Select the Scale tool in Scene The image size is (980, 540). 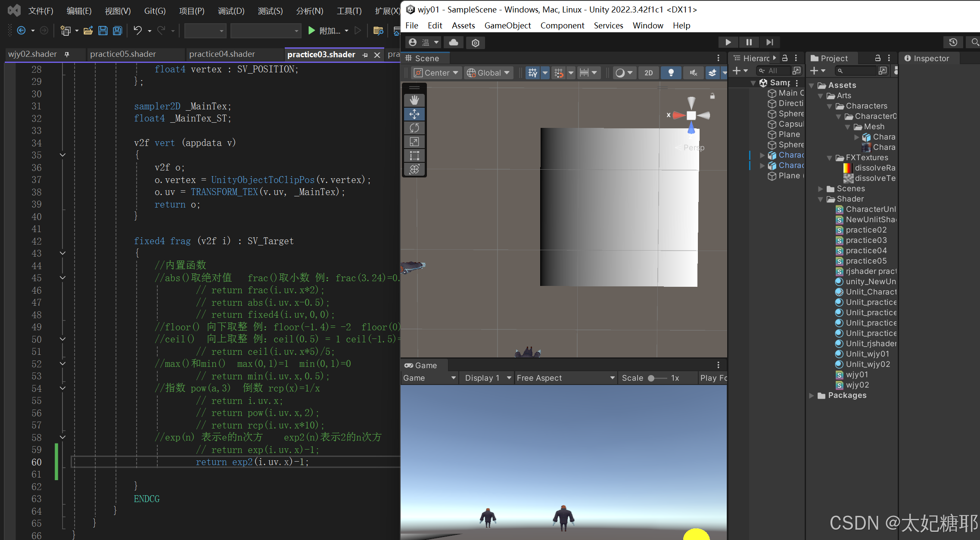[414, 142]
